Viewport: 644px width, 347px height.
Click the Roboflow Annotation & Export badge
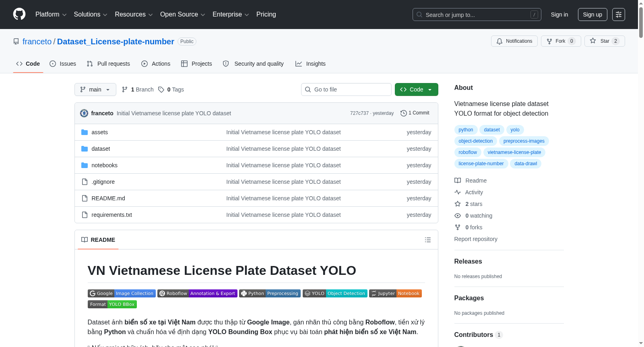tap(197, 293)
